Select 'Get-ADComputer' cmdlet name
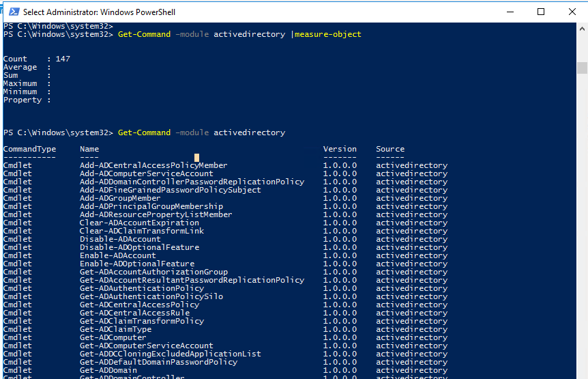Image resolution: width=588 pixels, height=379 pixels. [113, 338]
